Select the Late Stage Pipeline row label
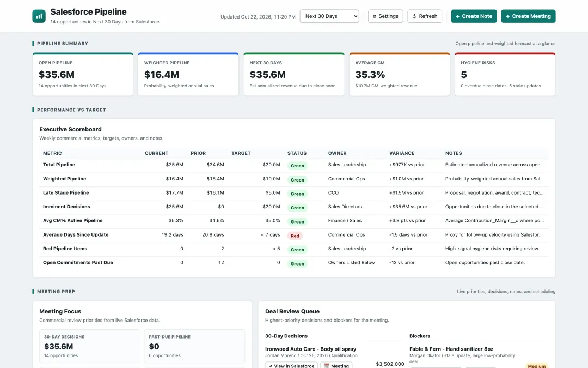 pyautogui.click(x=66, y=192)
